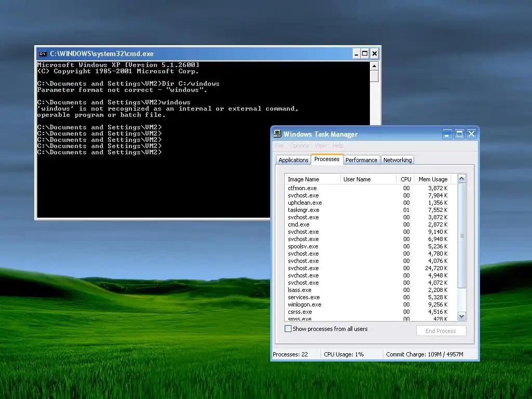The width and height of the screenshot is (532, 399).
Task: Click the End Process button
Action: 441,331
